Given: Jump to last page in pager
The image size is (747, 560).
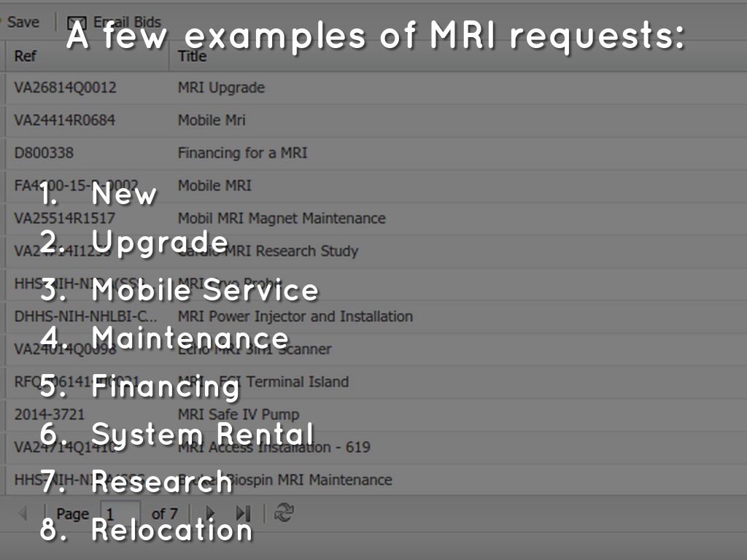Looking at the screenshot, I should (x=243, y=513).
